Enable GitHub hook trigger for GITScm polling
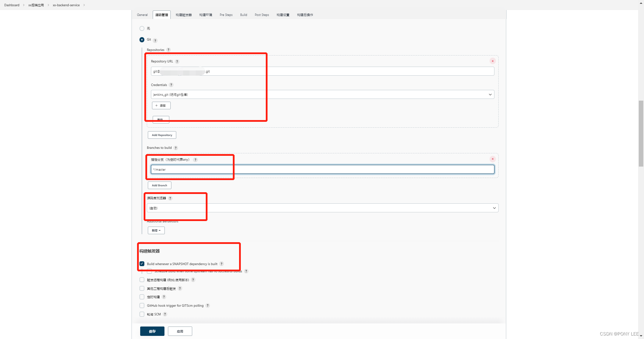Viewport: 644px width, 339px height. click(x=142, y=306)
